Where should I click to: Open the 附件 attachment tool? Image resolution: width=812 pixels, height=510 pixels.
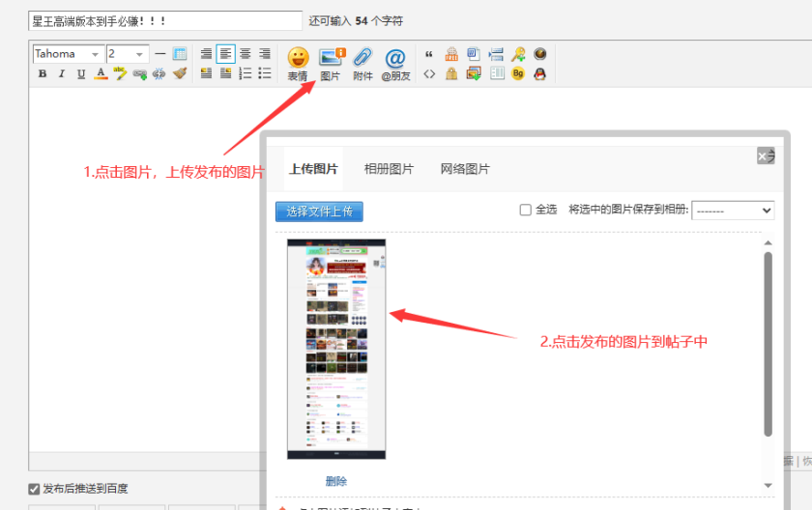(x=362, y=64)
